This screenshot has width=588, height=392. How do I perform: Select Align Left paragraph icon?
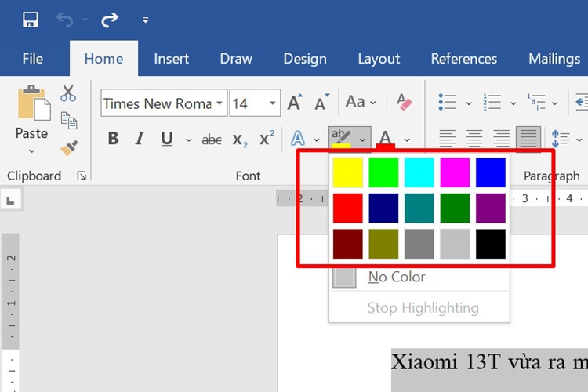[x=448, y=139]
